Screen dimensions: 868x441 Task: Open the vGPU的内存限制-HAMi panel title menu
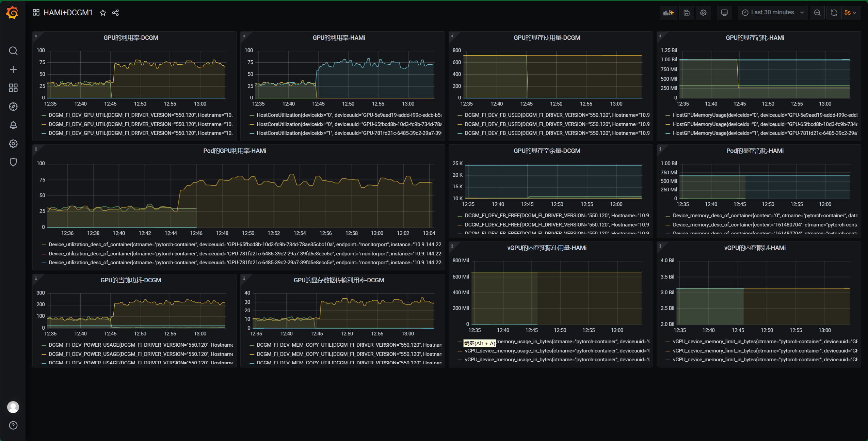coord(755,248)
